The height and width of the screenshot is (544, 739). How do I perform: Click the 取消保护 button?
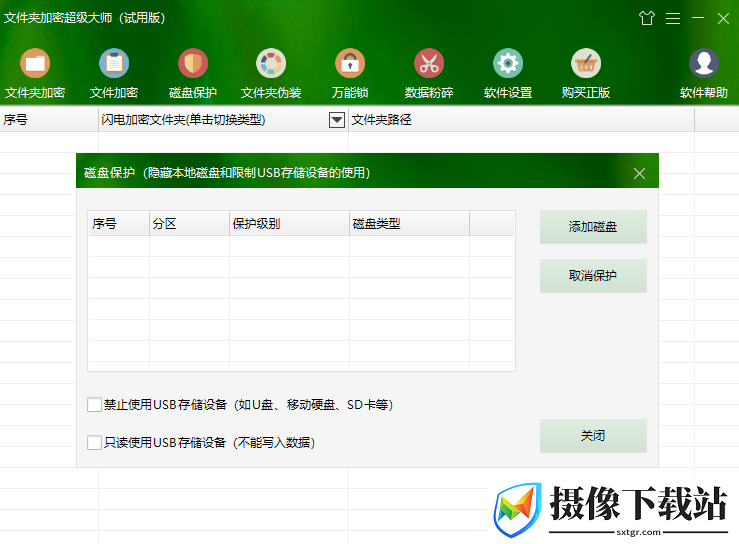pos(593,276)
